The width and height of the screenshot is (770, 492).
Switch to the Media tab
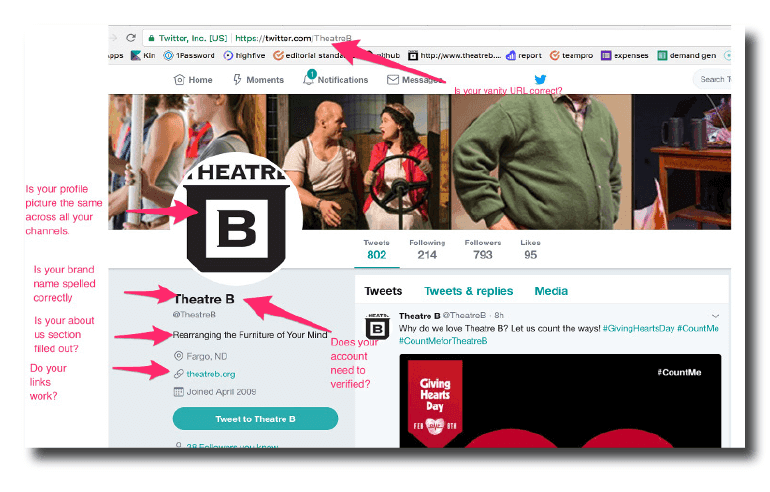pyautogui.click(x=551, y=291)
